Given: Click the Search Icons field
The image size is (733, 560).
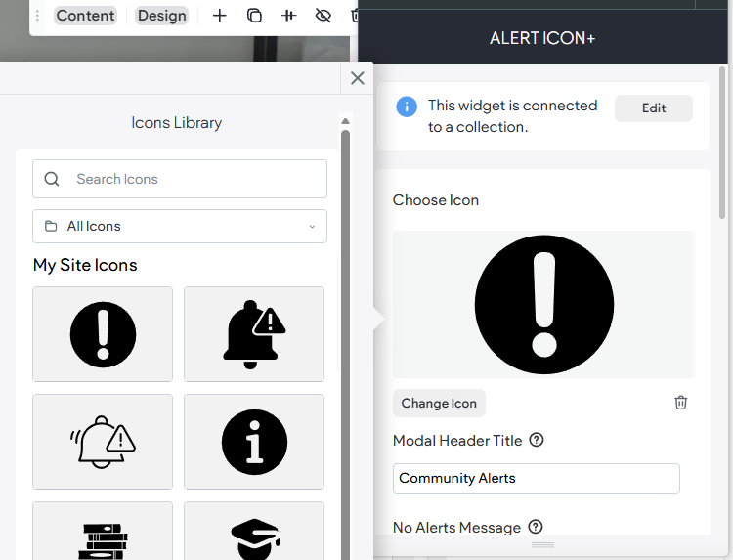Looking at the screenshot, I should pos(180,179).
